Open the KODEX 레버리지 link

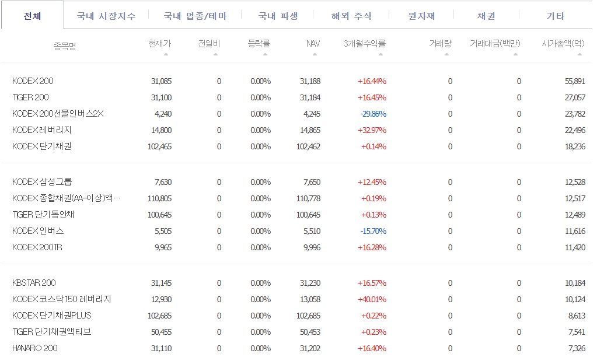click(41, 130)
